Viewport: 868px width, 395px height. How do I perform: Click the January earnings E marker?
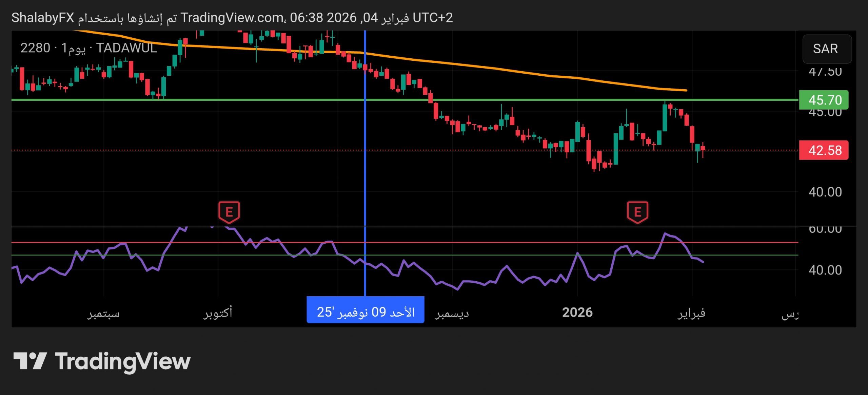[637, 212]
